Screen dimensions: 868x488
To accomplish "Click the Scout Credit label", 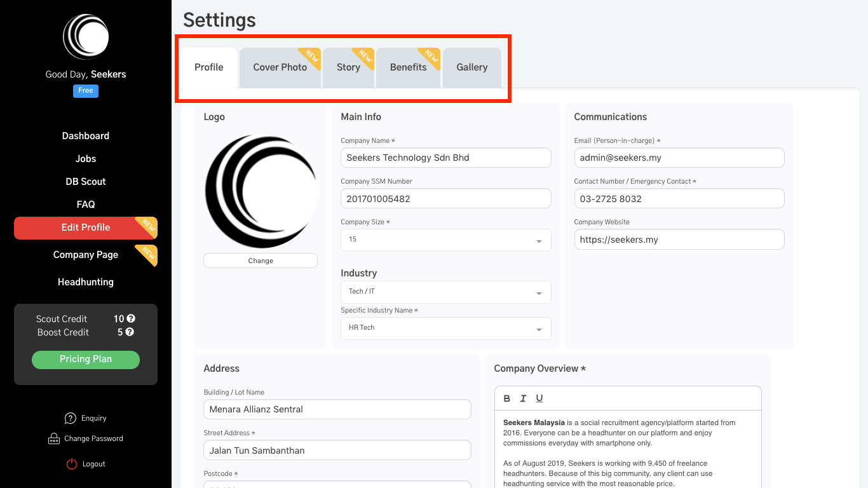I will [62, 319].
